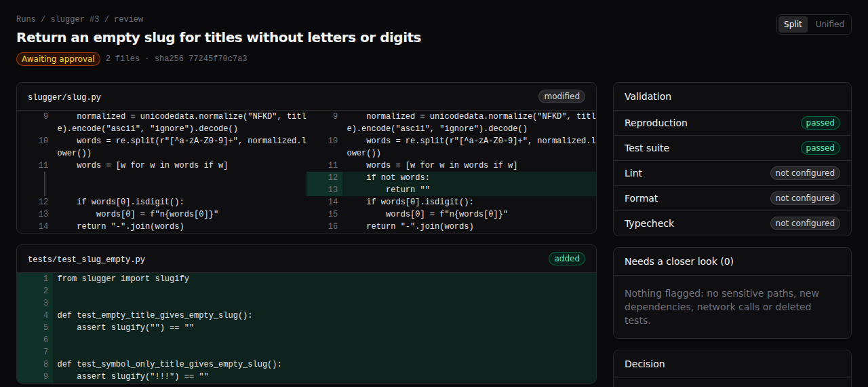Select the Typecheck validation row

coord(732,223)
